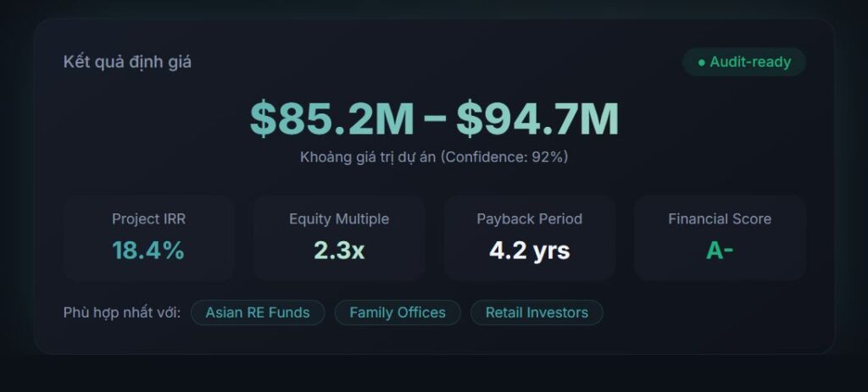The height and width of the screenshot is (392, 868).
Task: Select the Family Offices chip
Action: (x=398, y=312)
